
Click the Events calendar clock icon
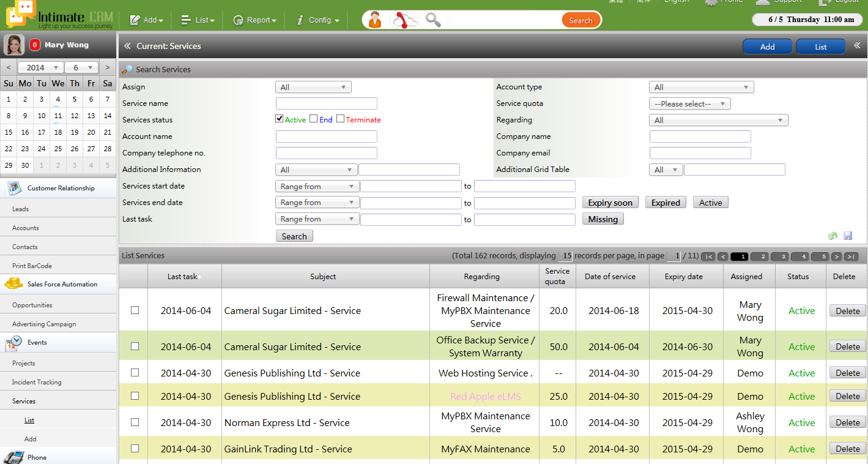[x=14, y=343]
